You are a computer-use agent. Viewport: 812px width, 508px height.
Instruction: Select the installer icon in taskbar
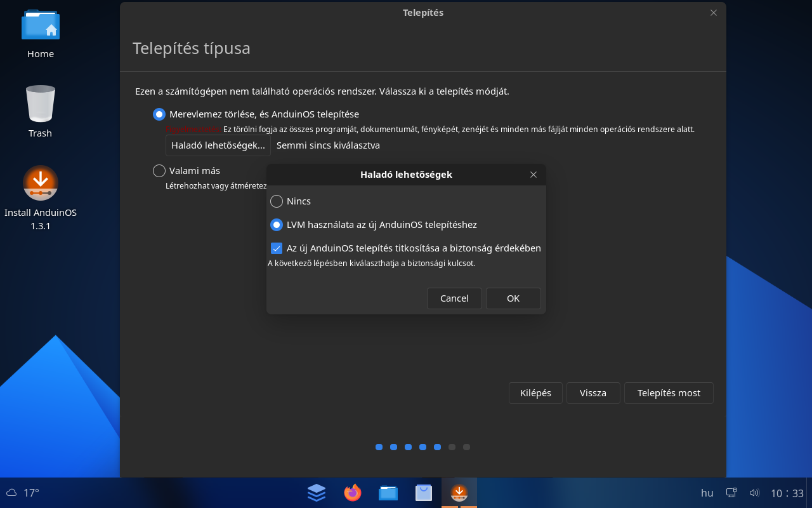(x=459, y=493)
